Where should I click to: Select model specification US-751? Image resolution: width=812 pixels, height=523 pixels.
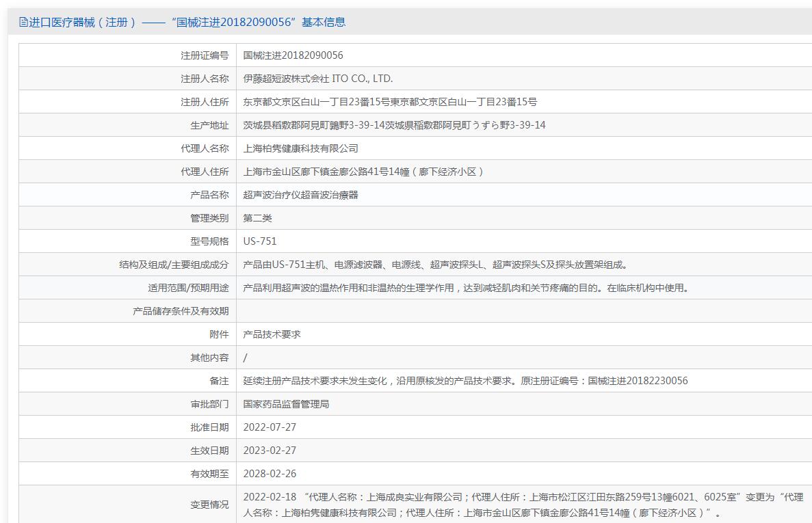tap(260, 241)
